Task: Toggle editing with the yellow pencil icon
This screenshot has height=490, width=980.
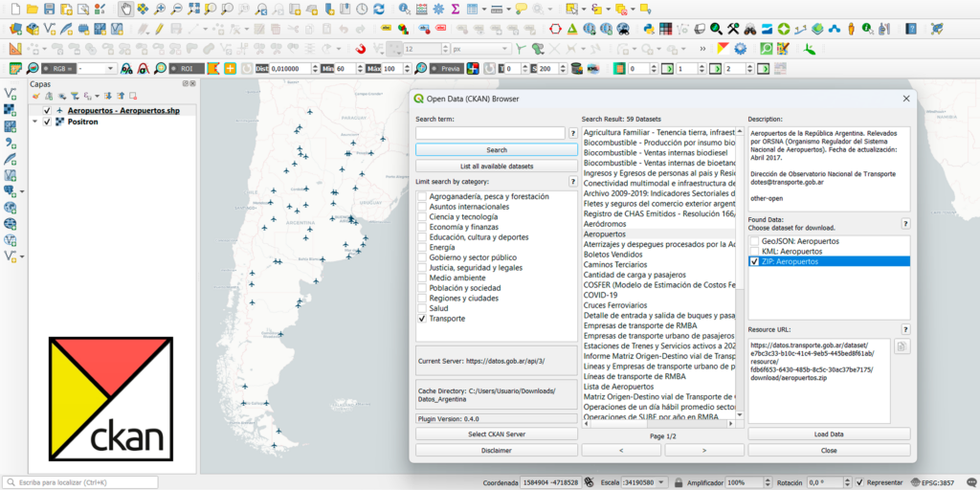Action: (x=160, y=29)
